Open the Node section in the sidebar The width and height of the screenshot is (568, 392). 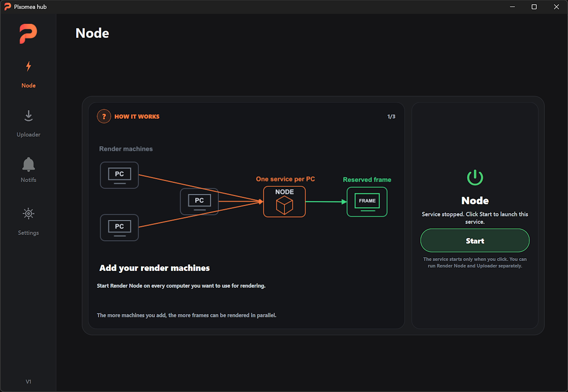coord(28,74)
